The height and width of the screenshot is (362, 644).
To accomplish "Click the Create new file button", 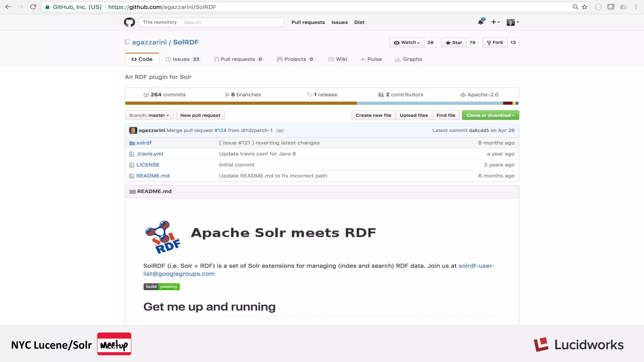I will pos(373,115).
